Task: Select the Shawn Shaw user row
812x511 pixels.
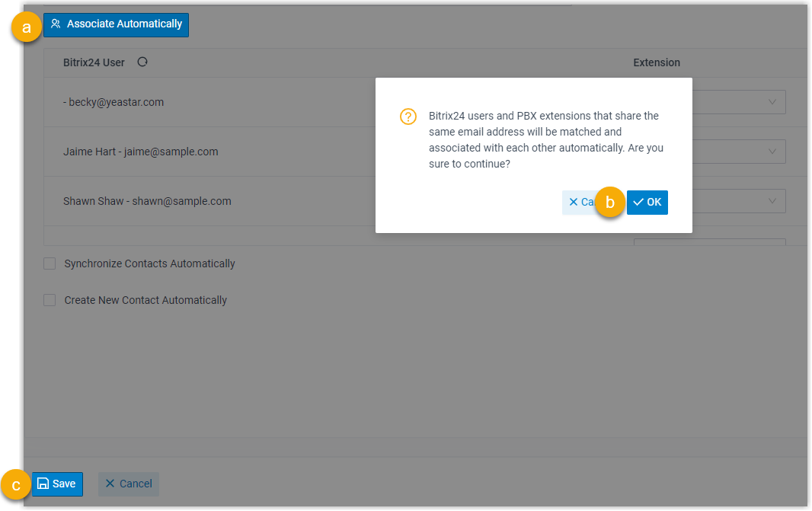Action: pos(147,201)
